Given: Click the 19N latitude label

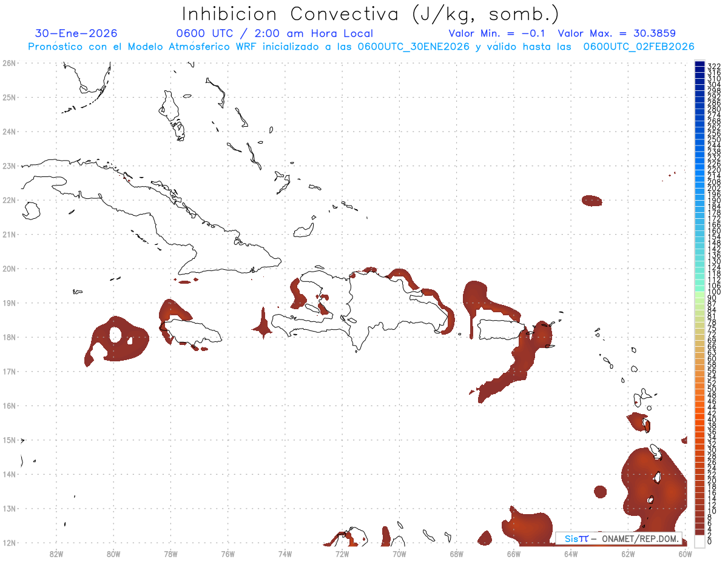Looking at the screenshot, I should 9,303.
